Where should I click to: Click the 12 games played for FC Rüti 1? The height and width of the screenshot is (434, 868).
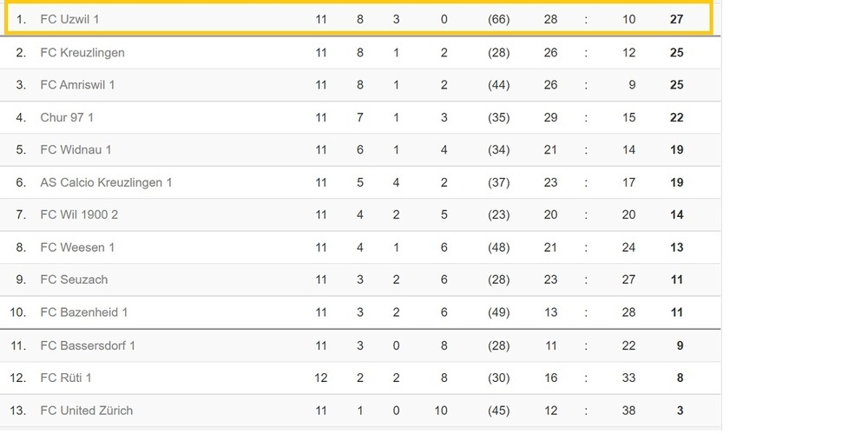pos(321,378)
